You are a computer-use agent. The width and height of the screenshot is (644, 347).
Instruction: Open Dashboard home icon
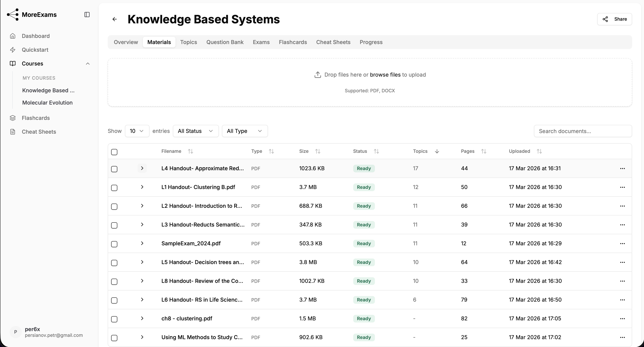13,36
